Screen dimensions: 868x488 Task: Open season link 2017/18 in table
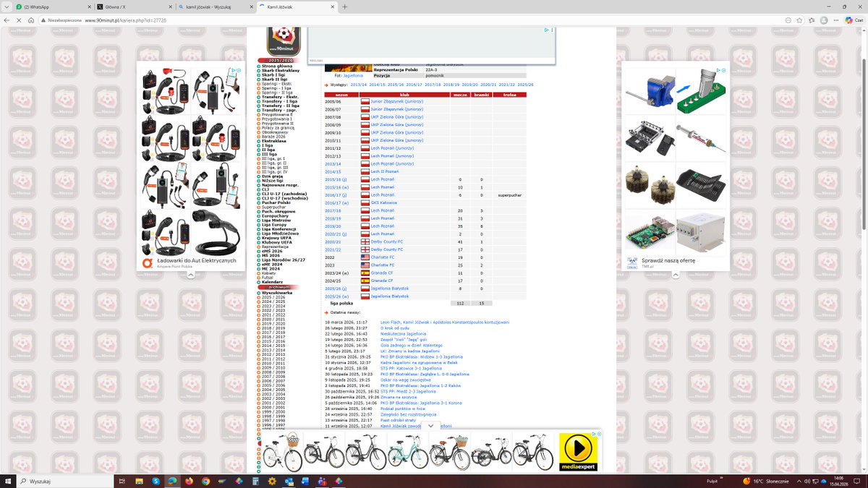333,211
